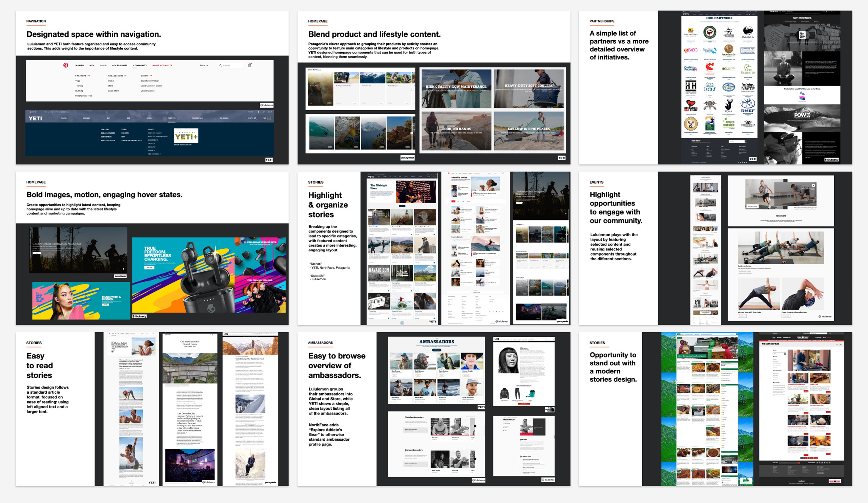Click the red lululemon logo in the navigation
This screenshot has height=503, width=868.
tap(66, 65)
